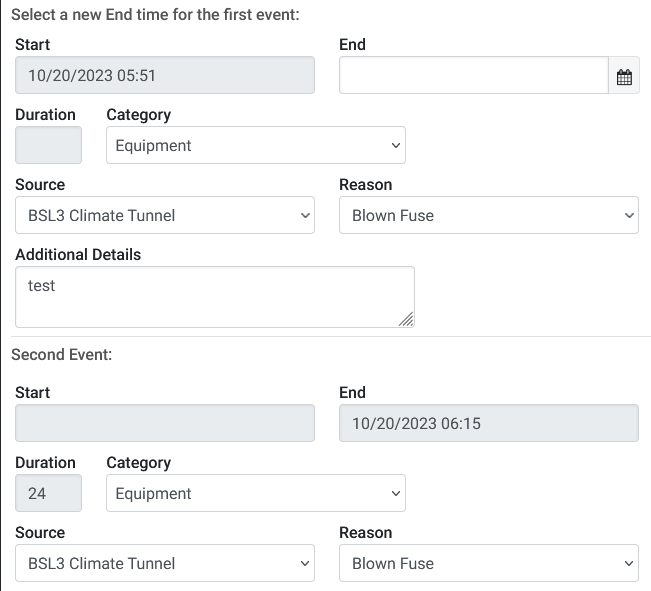Screen dimensions: 651x591
Task: Click into the Additional Details text area
Action: 215,297
